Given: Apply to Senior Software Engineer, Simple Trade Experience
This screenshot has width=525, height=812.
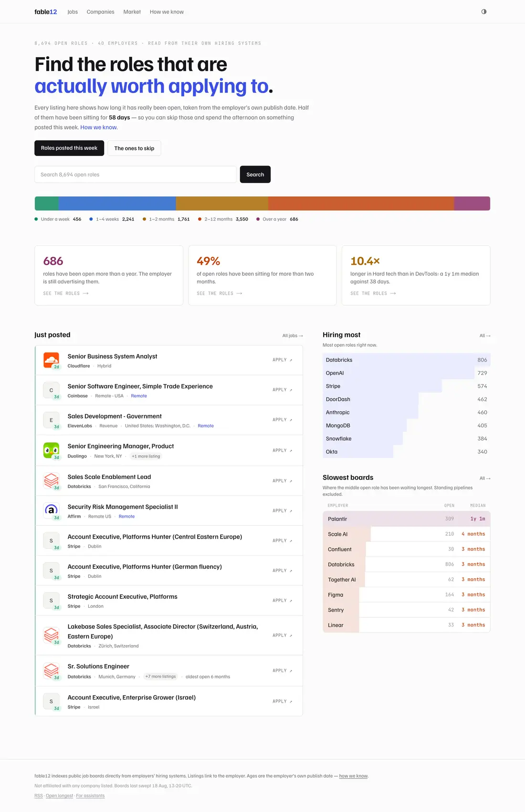Looking at the screenshot, I should pos(283,390).
